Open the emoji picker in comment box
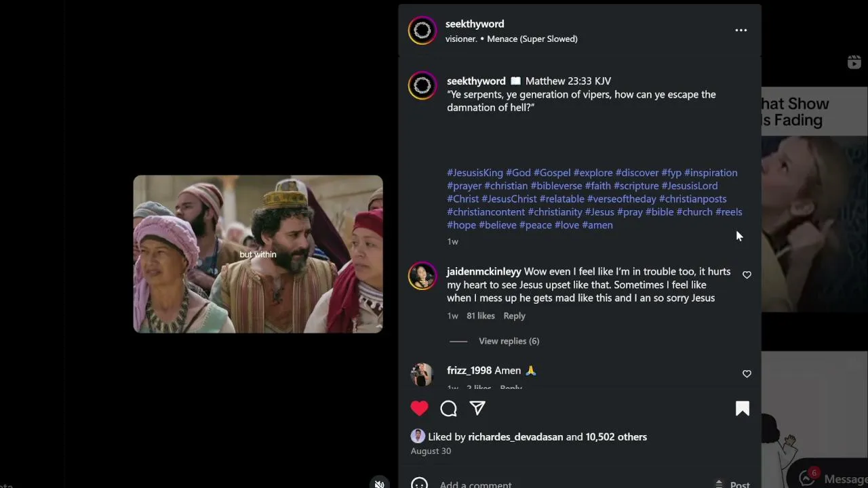This screenshot has height=488, width=868. 419,484
